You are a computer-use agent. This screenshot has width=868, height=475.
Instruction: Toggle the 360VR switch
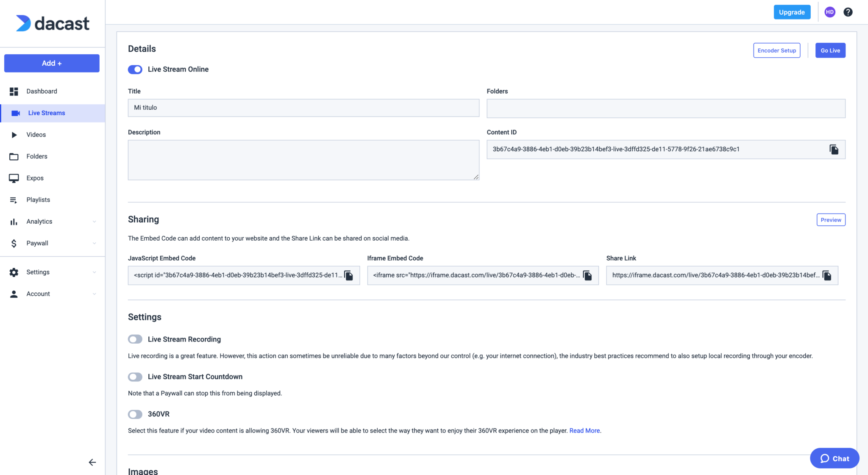(135, 414)
